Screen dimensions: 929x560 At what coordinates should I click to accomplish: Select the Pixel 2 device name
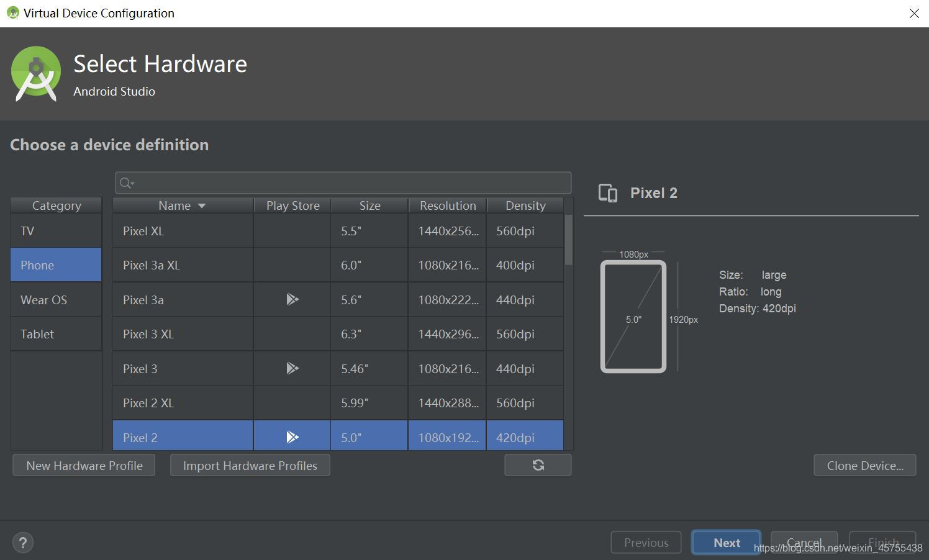point(140,438)
